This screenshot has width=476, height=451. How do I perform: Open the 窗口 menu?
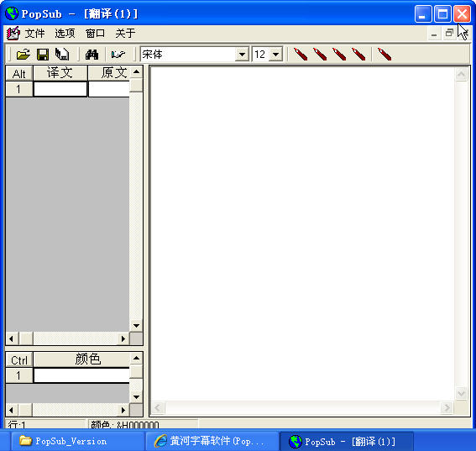click(x=95, y=33)
